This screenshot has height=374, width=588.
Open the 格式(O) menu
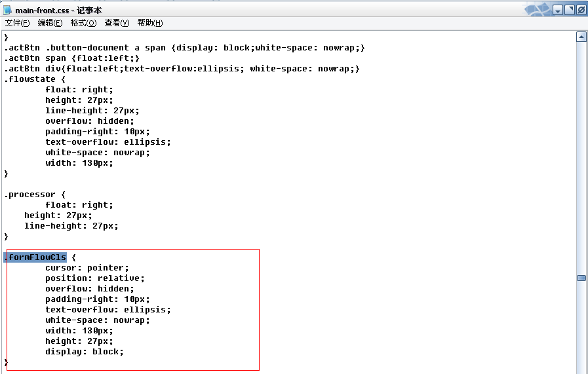pos(83,23)
